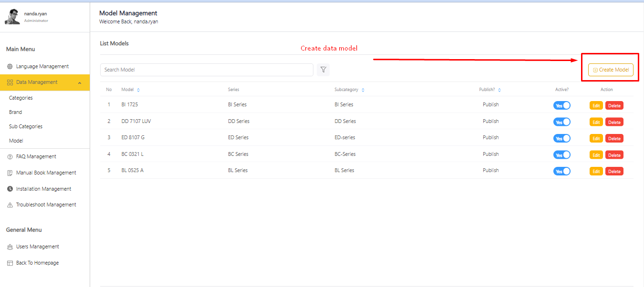Delete the DD 7107 LUV model
The height and width of the screenshot is (287, 644).
pyautogui.click(x=614, y=122)
